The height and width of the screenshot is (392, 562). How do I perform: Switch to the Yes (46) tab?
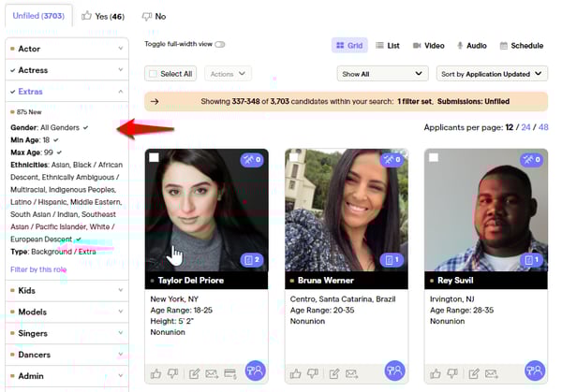click(102, 16)
